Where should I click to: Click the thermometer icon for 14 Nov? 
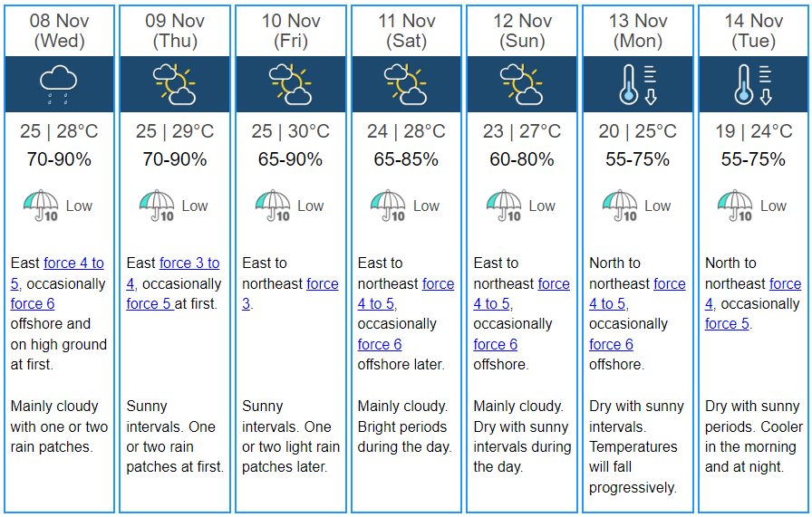click(x=753, y=84)
